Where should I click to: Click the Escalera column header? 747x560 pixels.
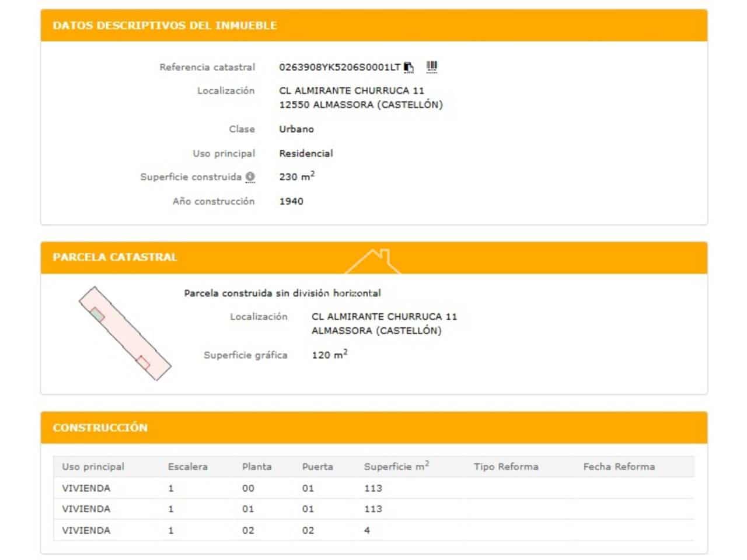point(188,467)
